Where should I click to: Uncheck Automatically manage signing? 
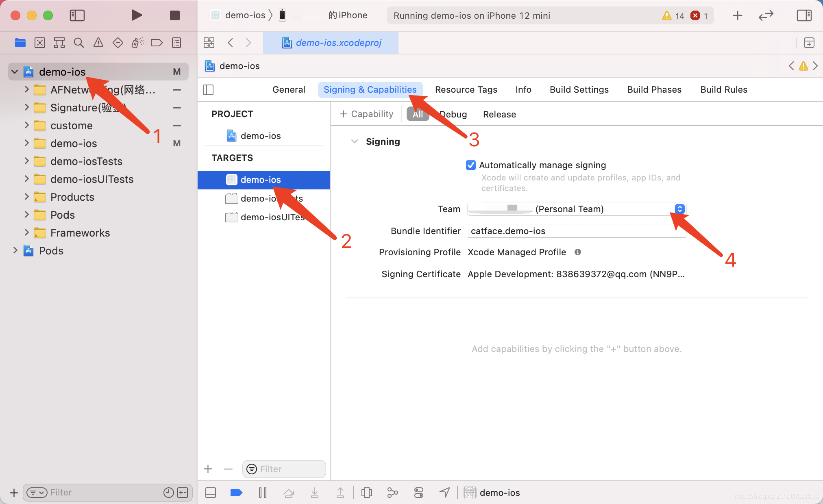[471, 165]
